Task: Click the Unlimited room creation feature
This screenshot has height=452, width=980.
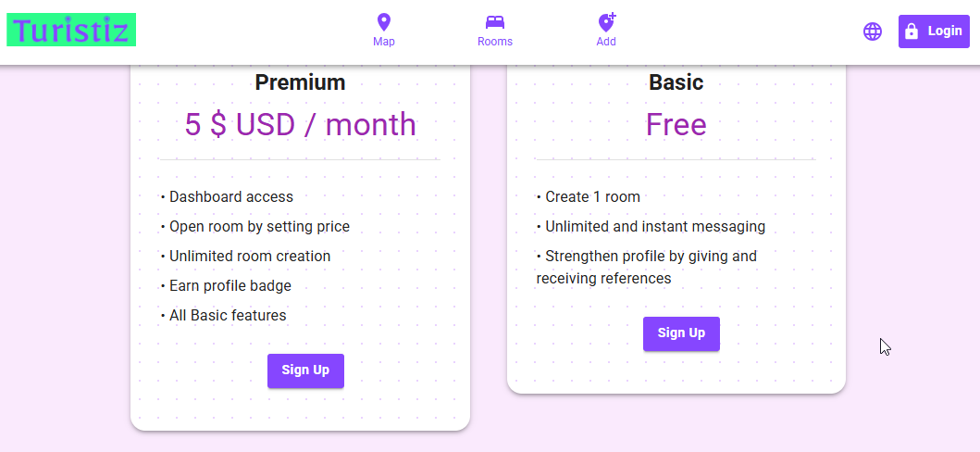Action: coord(245,257)
